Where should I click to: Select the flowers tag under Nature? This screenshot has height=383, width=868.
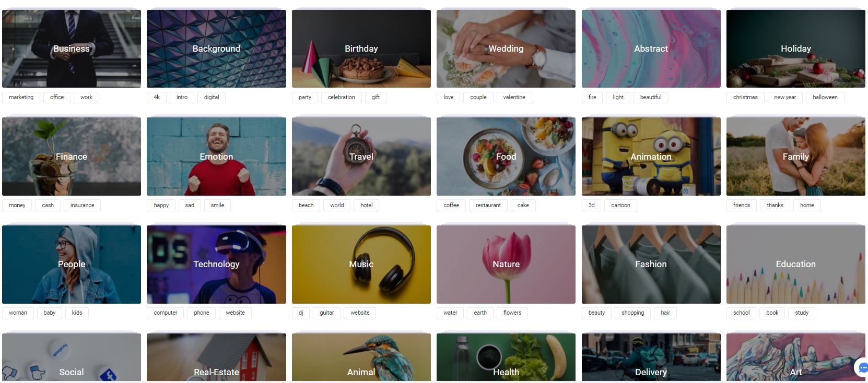click(512, 313)
